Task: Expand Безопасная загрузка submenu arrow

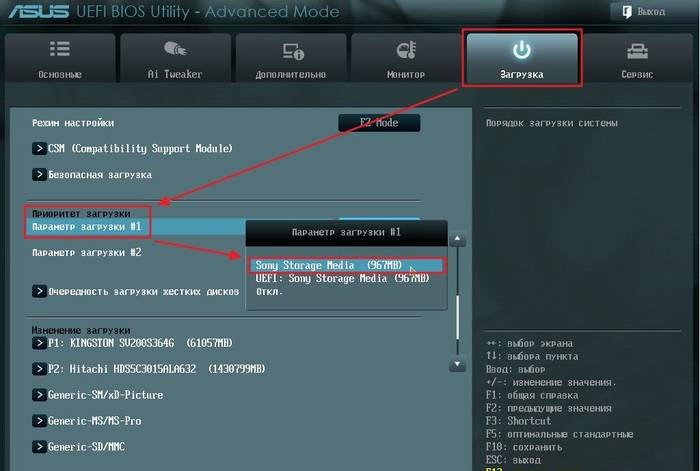Action: point(39,175)
